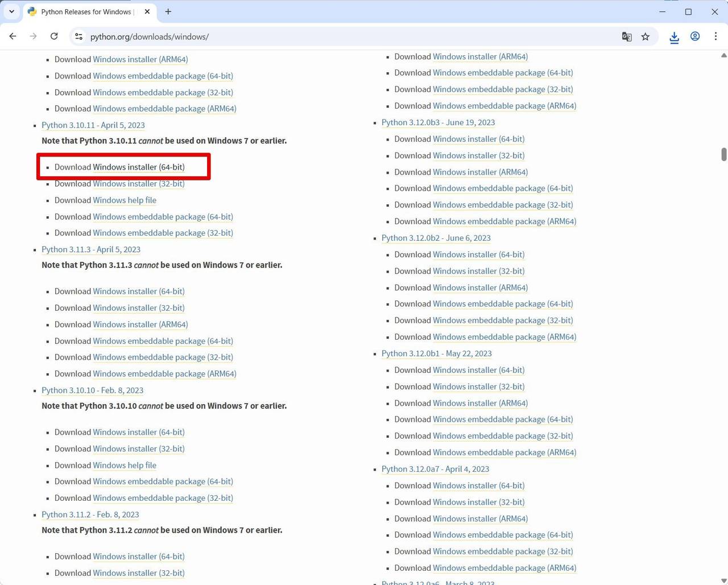728x585 pixels.
Task: Download Python 3.12.0b1 Windows installer (64-bit)
Action: coord(479,370)
